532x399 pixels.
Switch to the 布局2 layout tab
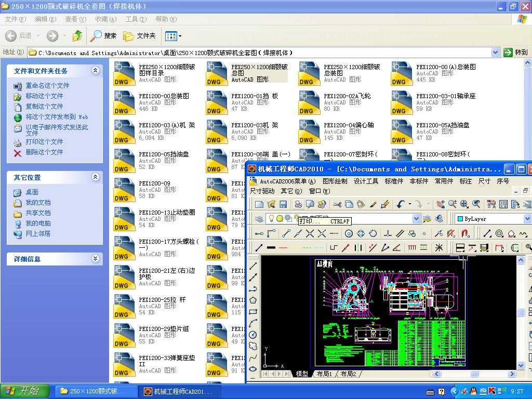(x=349, y=374)
